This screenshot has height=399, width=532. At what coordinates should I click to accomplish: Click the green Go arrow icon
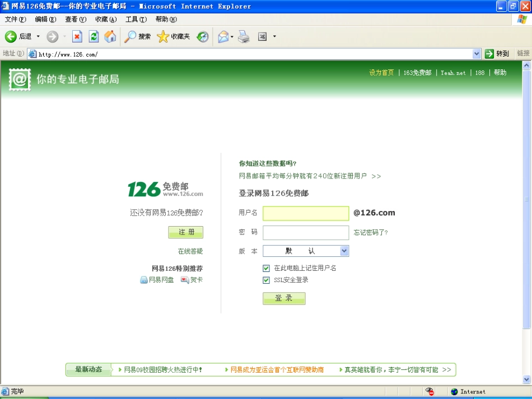tap(489, 54)
